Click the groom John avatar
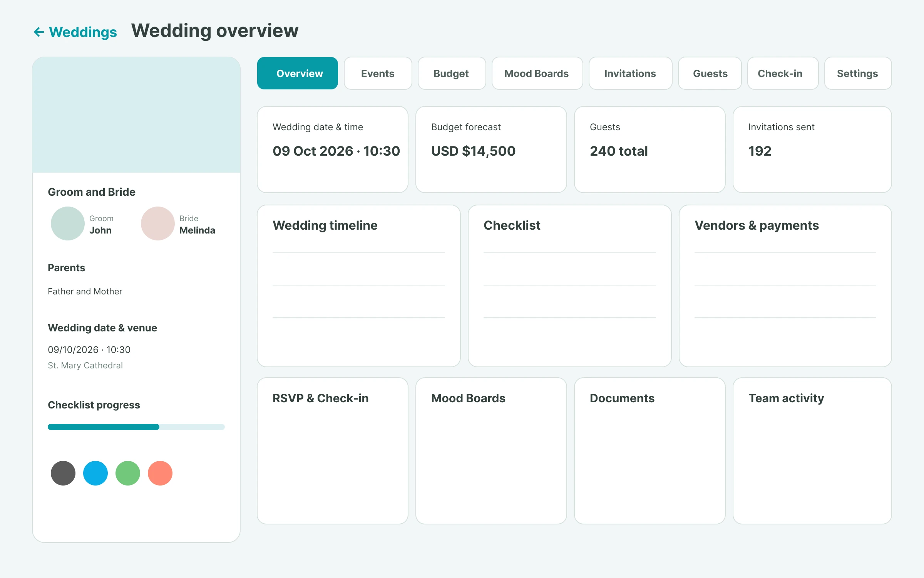 tap(68, 223)
